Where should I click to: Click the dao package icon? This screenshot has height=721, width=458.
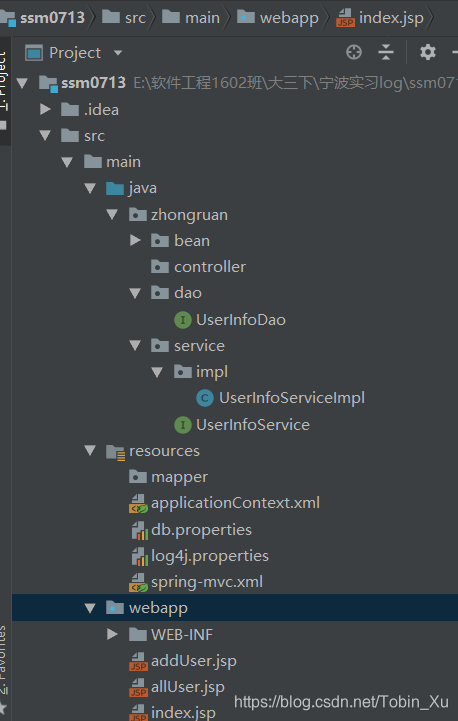(160, 293)
